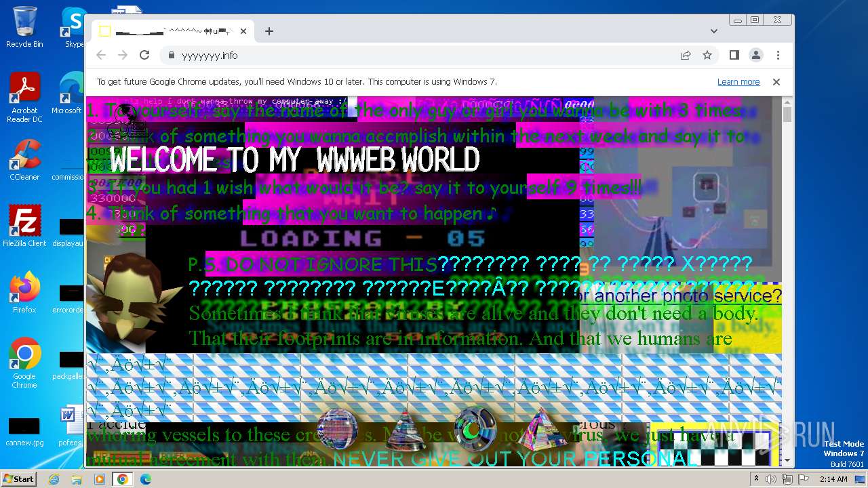Share this page icon in address bar

point(686,56)
